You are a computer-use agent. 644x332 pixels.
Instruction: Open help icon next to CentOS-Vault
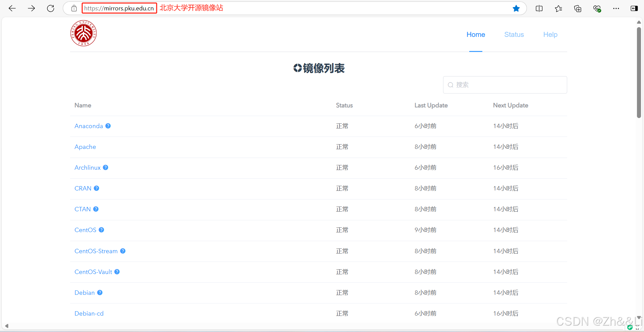pyautogui.click(x=117, y=272)
